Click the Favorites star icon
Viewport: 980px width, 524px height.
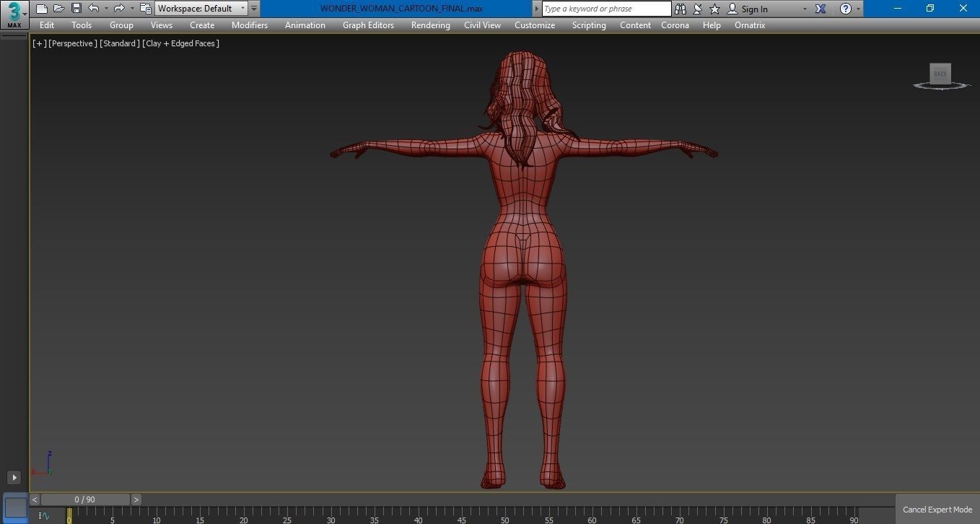click(715, 9)
